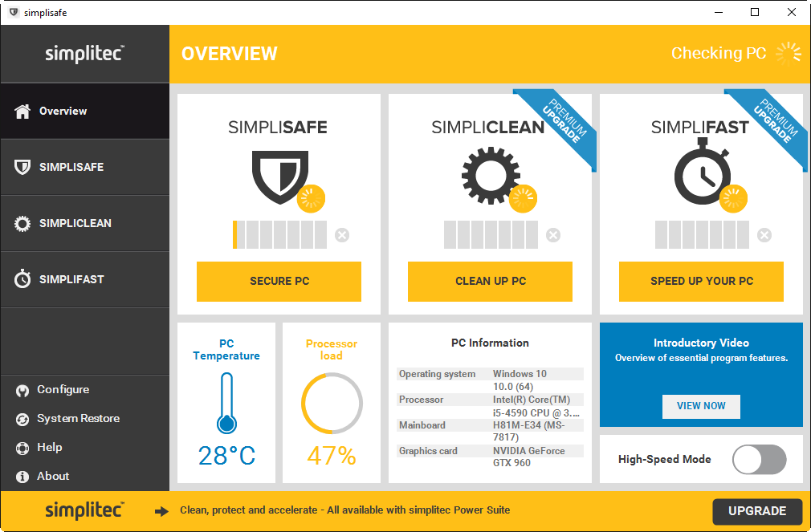Click the SIMPLISAFE card title
811x532 pixels.
point(278,128)
